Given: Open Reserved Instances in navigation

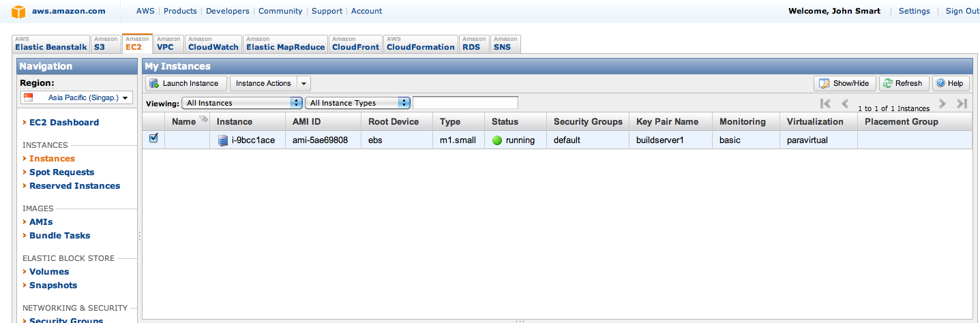Looking at the screenshot, I should [x=74, y=186].
